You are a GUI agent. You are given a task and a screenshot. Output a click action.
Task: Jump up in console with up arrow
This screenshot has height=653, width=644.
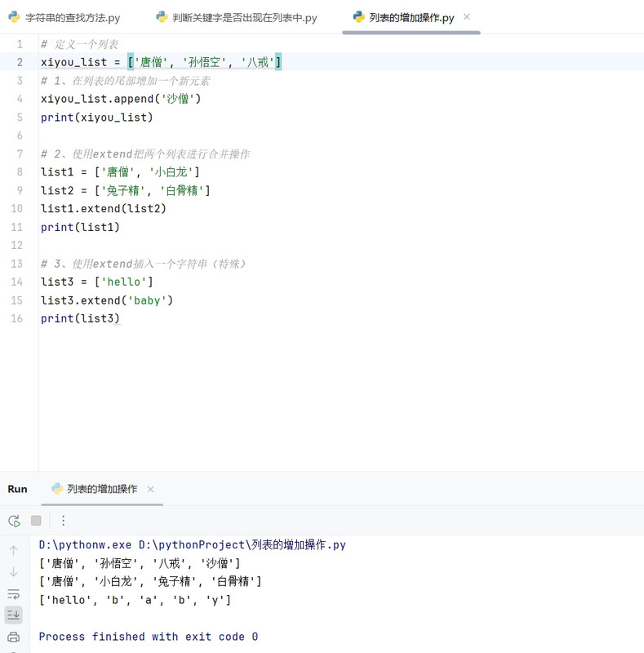13,550
